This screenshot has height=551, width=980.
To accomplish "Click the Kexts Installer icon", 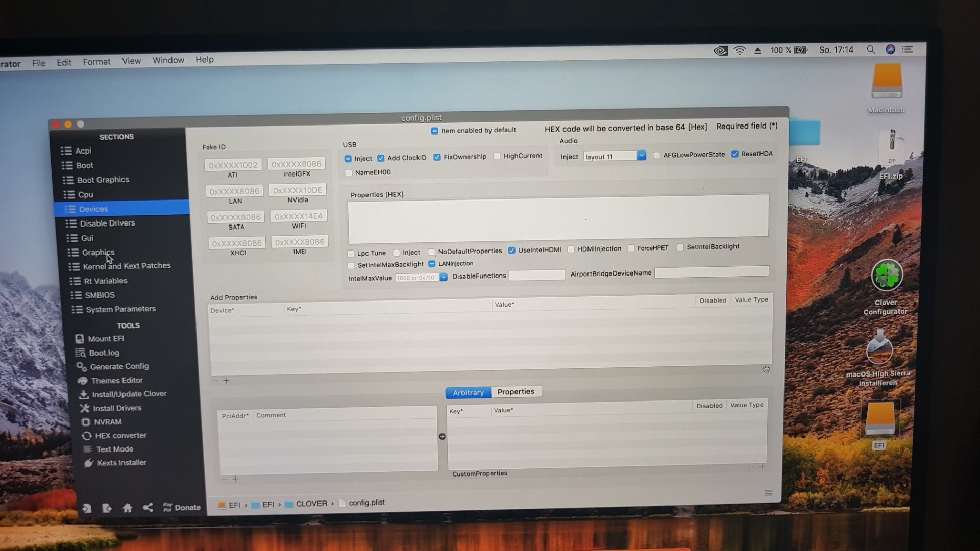I will 89,463.
